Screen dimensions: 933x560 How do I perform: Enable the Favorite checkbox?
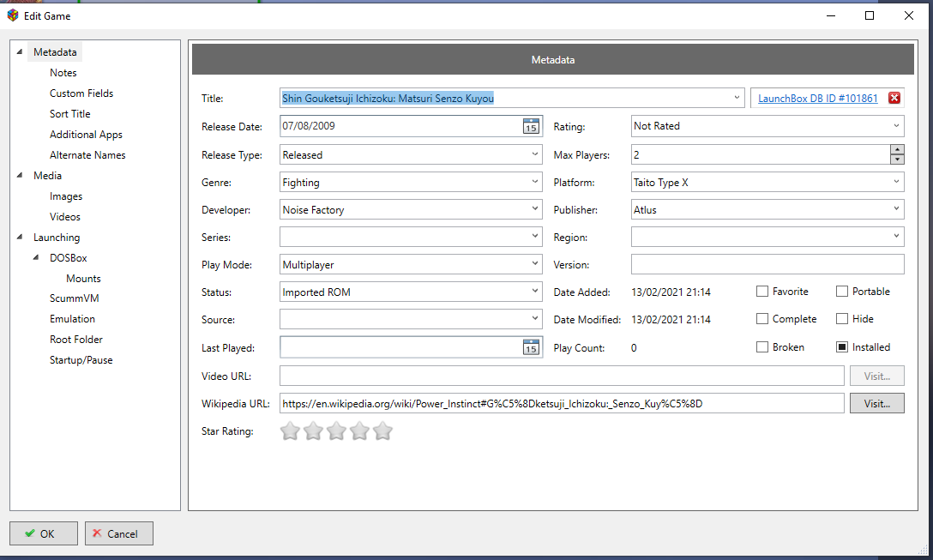click(761, 291)
